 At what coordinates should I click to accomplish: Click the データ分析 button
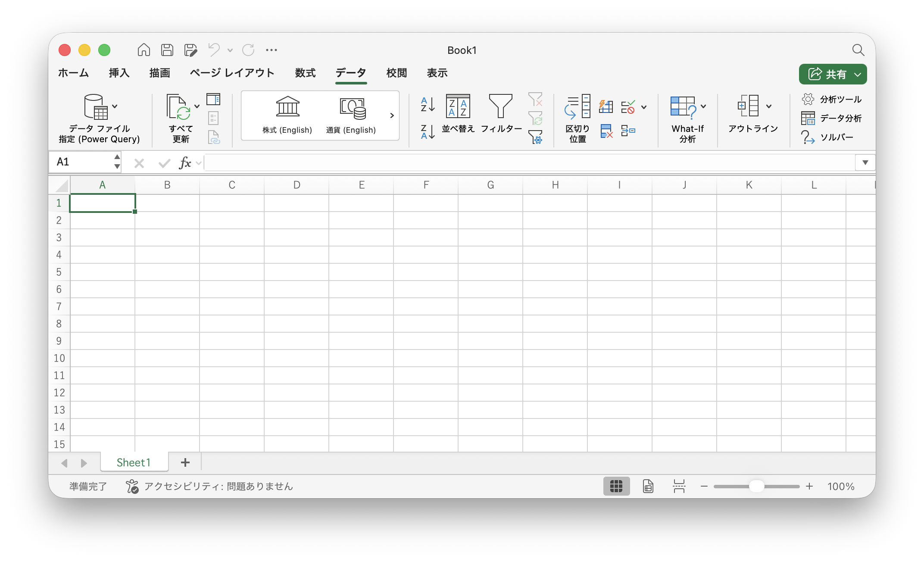(832, 118)
